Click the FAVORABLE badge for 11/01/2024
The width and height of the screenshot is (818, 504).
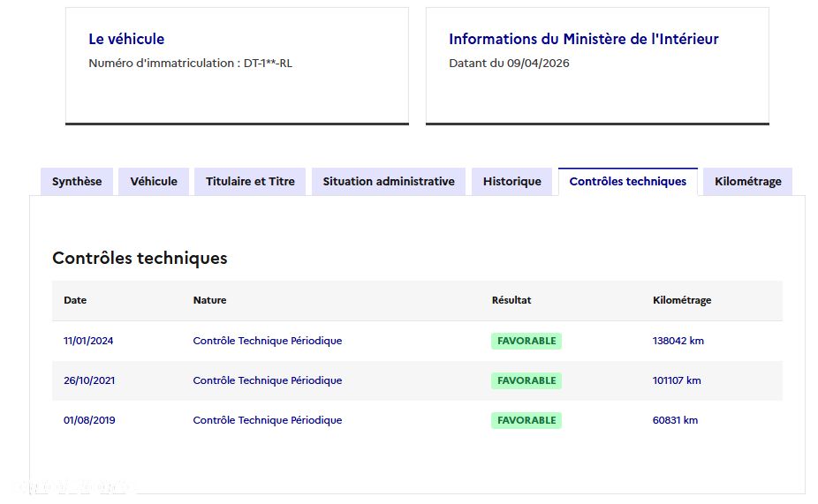coord(526,341)
